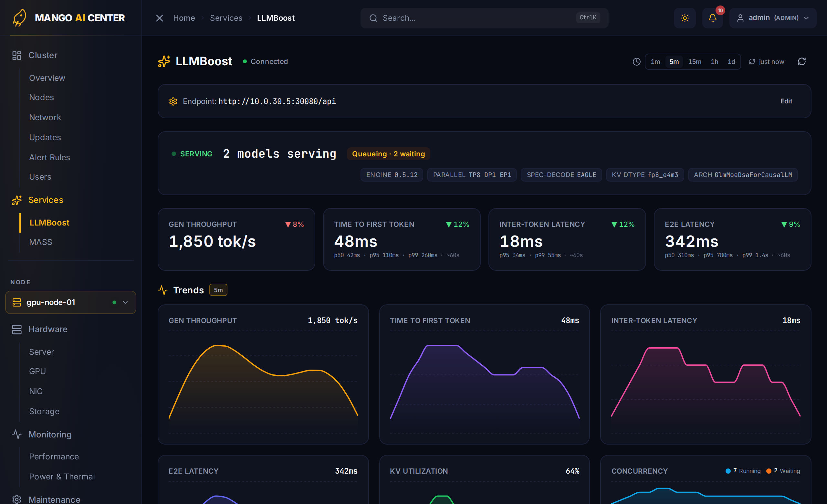Open Updates in the Cluster menu
The image size is (827, 504).
[45, 138]
